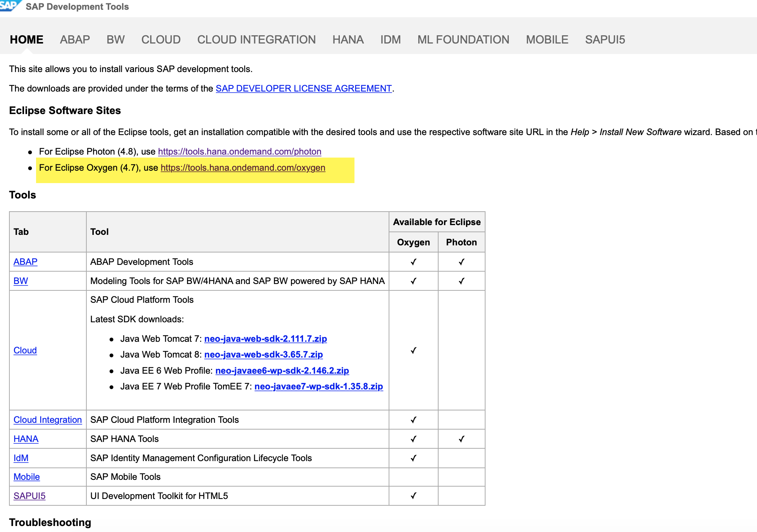Open the BW navigation tab
This screenshot has width=757, height=532.
point(116,39)
